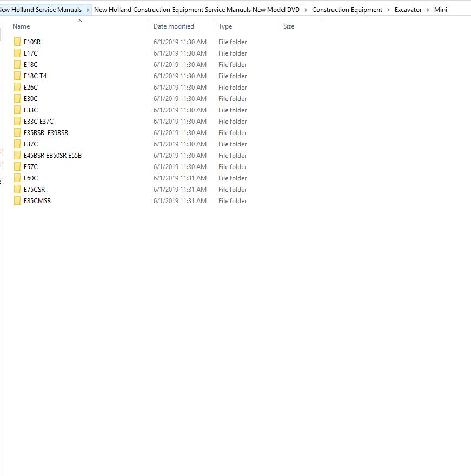Expand chevron after Excavator breadcrumb

428,10
